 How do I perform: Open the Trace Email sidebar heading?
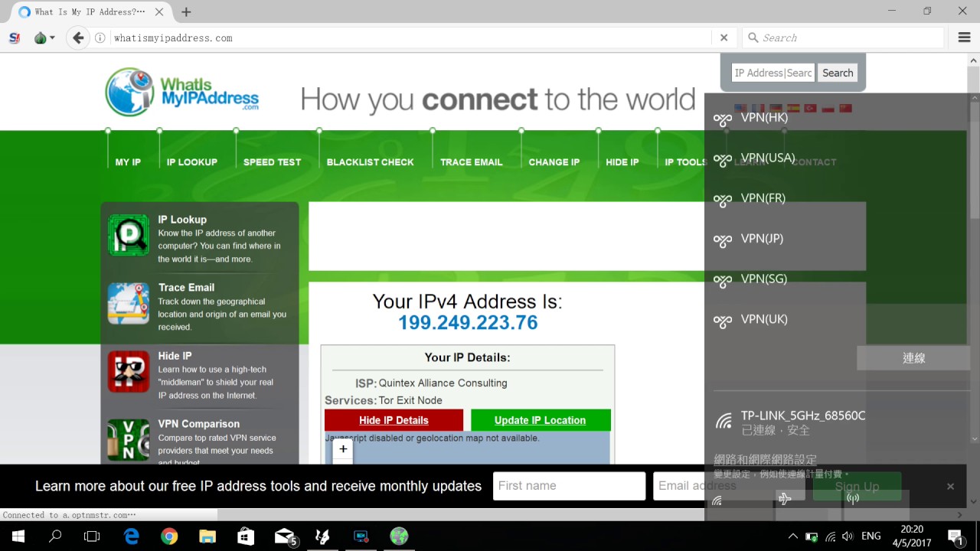(x=186, y=288)
